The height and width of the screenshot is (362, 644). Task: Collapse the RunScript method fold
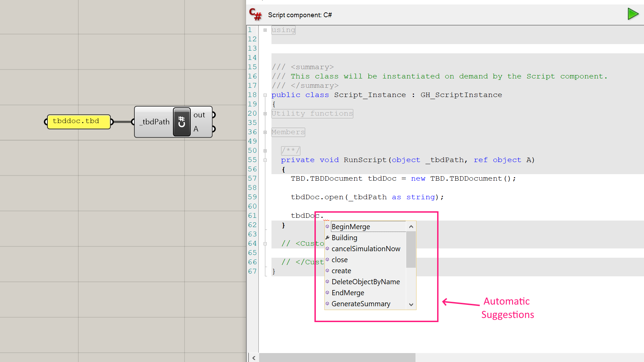coord(265,160)
